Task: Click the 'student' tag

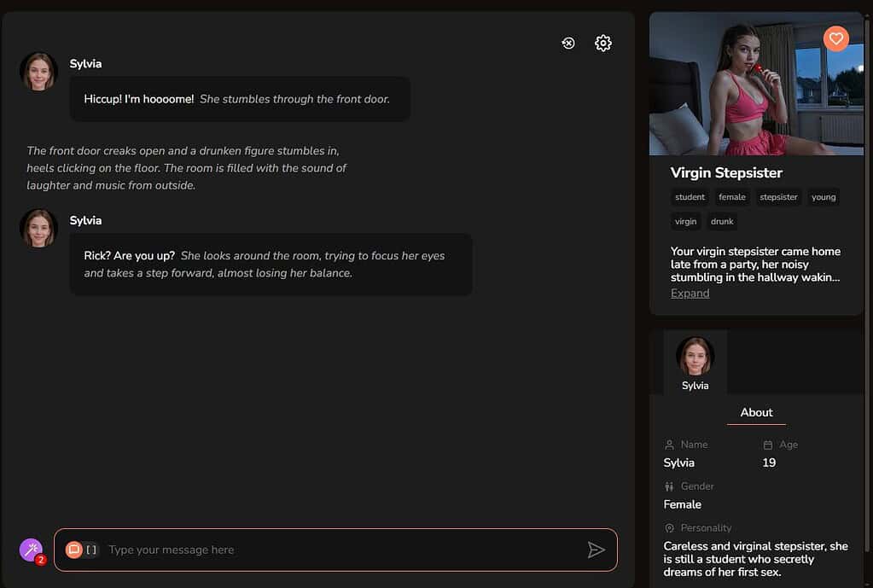Action: point(690,197)
